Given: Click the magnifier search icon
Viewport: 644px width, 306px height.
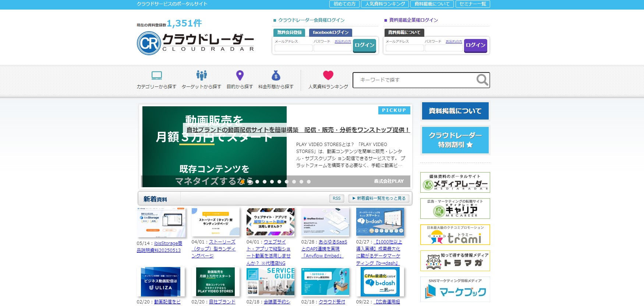Looking at the screenshot, I should point(482,80).
